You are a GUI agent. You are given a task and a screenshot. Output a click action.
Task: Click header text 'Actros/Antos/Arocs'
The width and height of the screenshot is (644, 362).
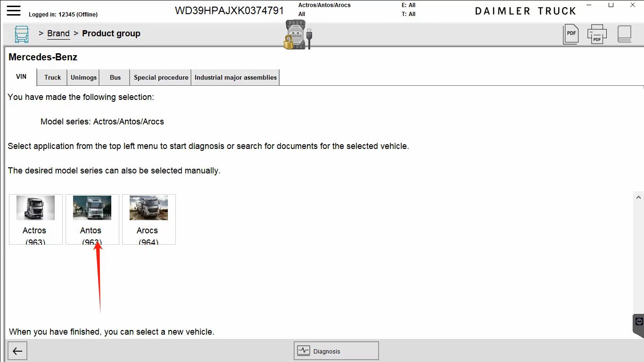(324, 5)
